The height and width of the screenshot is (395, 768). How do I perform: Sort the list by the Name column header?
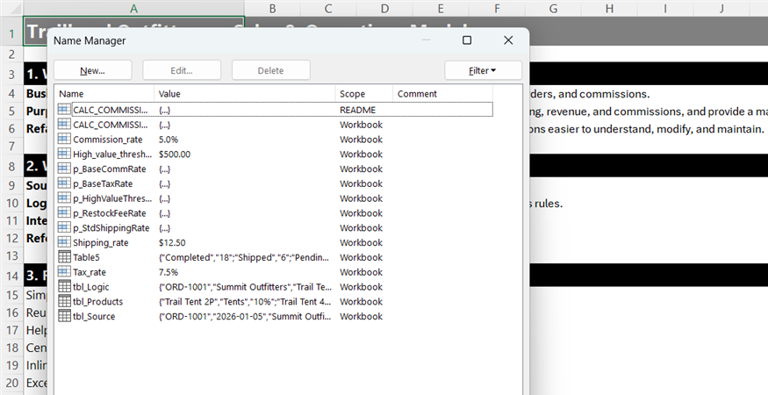tap(105, 94)
